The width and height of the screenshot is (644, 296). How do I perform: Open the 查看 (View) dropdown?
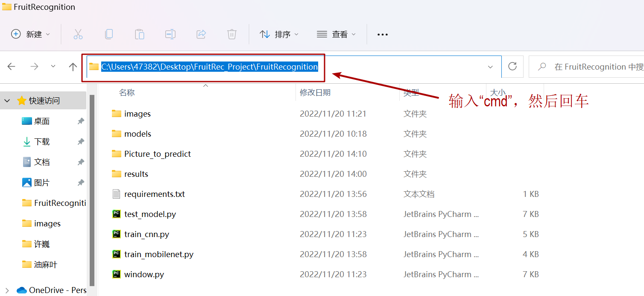pos(336,34)
